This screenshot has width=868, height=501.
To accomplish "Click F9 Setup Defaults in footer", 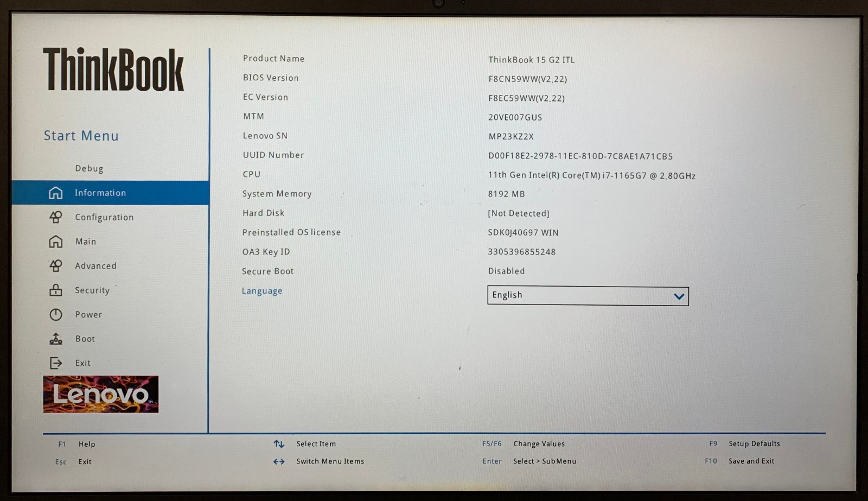I will click(x=744, y=443).
